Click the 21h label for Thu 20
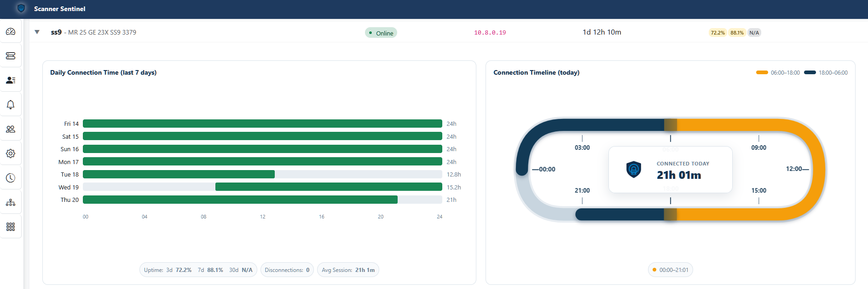 coord(451,200)
